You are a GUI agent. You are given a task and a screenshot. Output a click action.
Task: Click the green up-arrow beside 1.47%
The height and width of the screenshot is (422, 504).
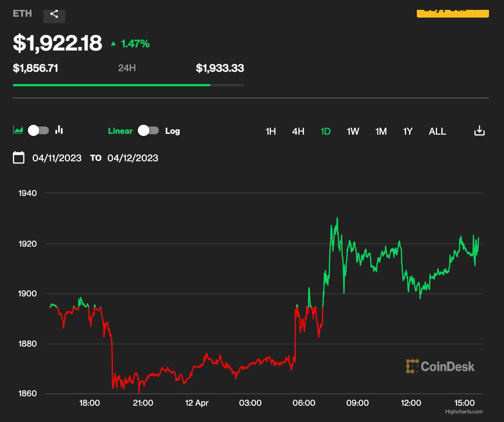[x=113, y=43]
